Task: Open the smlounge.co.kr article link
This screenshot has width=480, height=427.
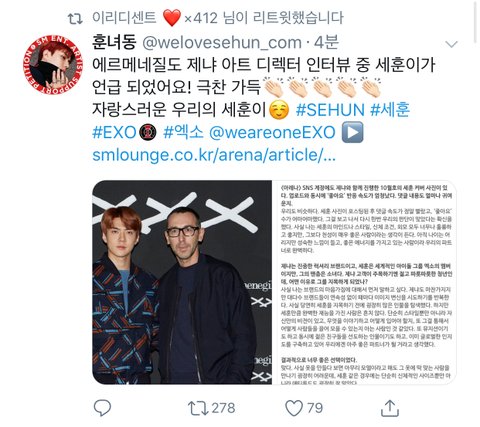Action: 214,155
